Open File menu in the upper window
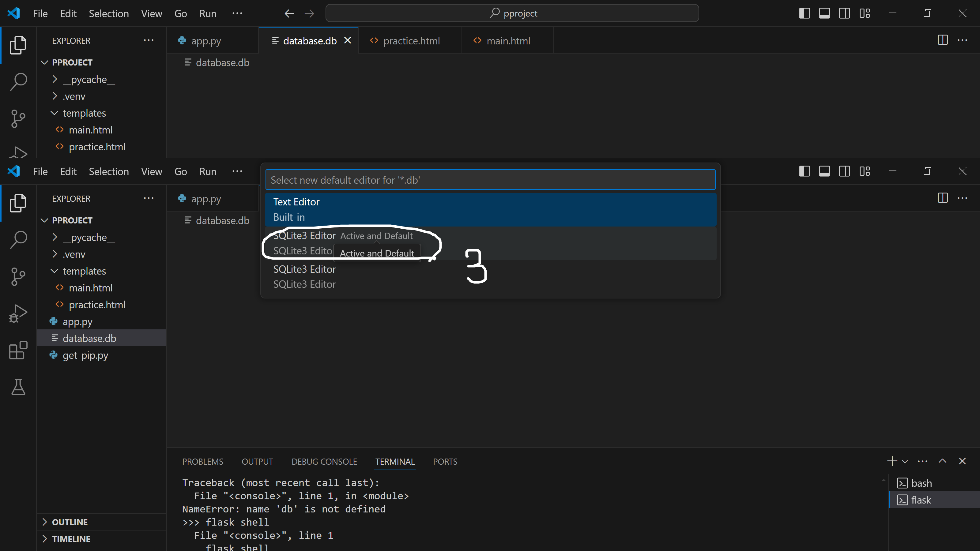The image size is (980, 551). click(x=40, y=13)
